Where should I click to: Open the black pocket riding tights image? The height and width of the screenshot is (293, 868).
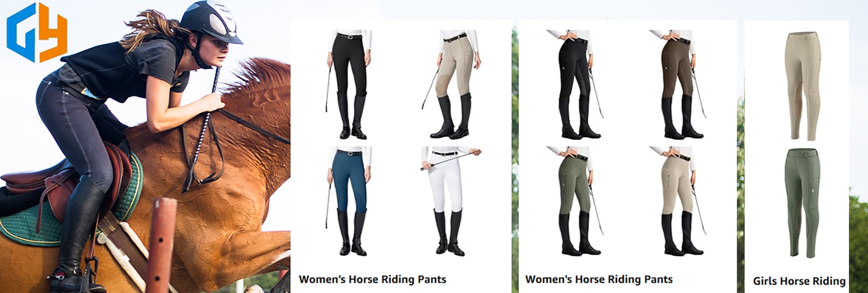(575, 84)
